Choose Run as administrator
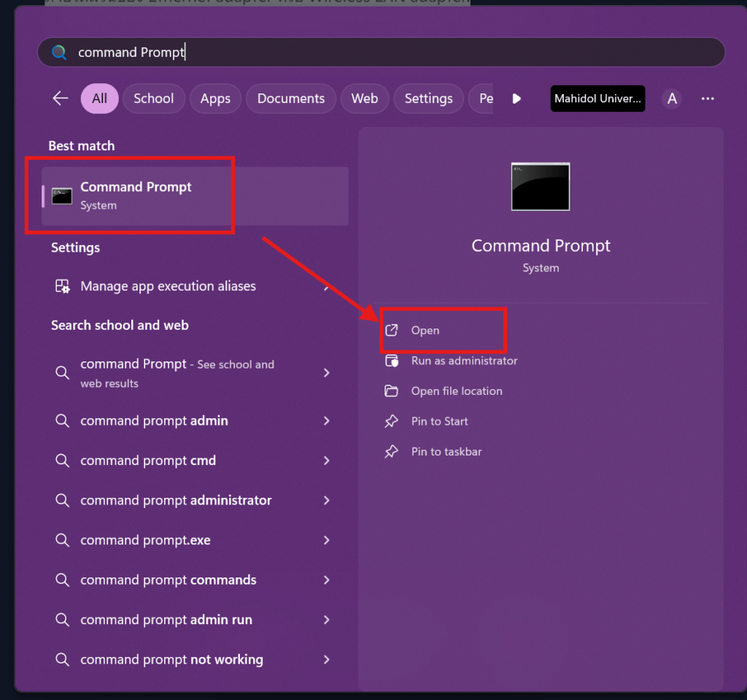 [464, 361]
